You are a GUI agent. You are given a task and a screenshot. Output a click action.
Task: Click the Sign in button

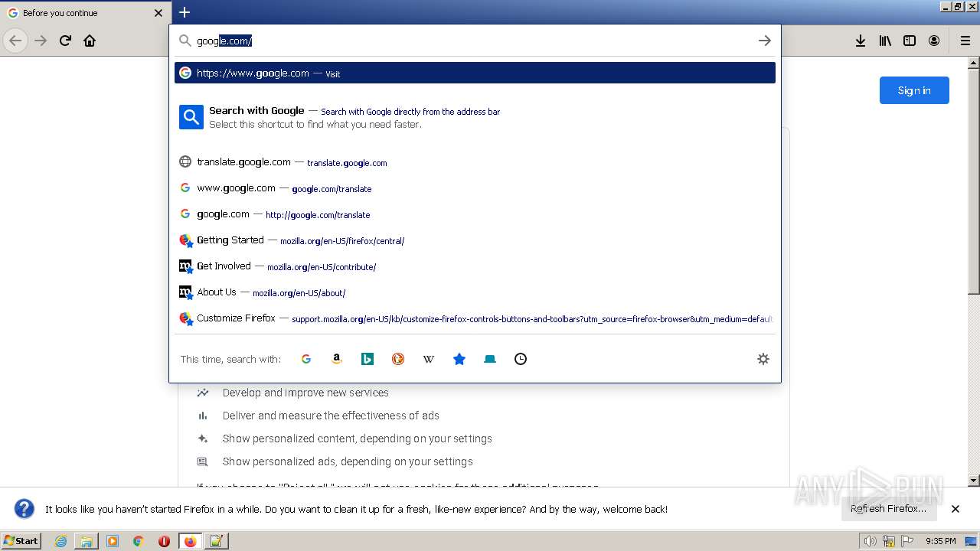coord(914,90)
